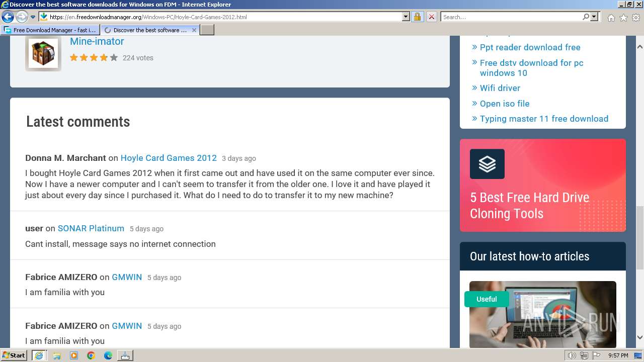Click the page scrollbar up arrow
Screen dimensions: 644x362
click(639, 47)
